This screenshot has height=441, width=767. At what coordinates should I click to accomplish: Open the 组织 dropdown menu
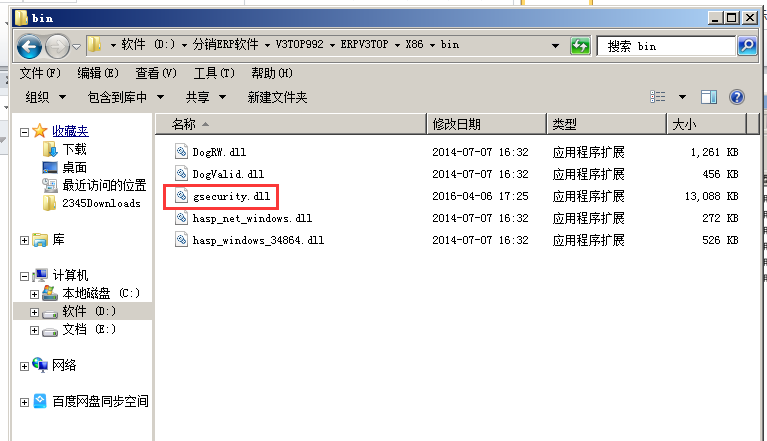click(x=46, y=97)
